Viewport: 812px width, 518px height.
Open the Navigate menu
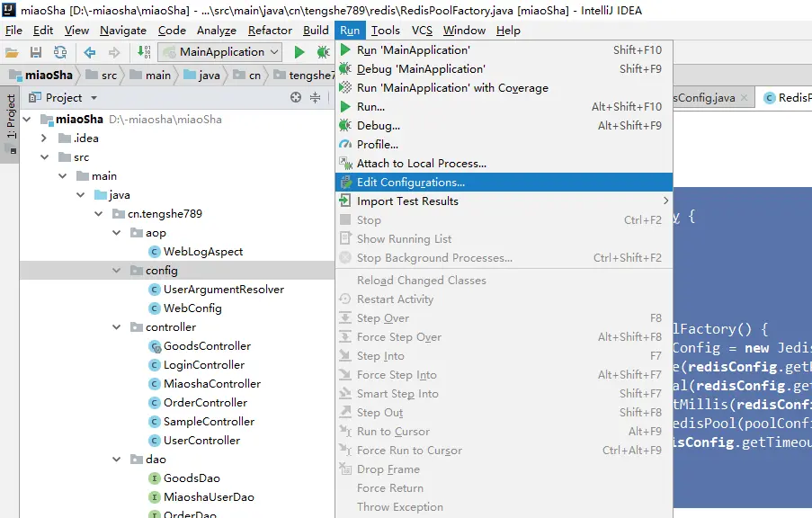click(x=123, y=31)
